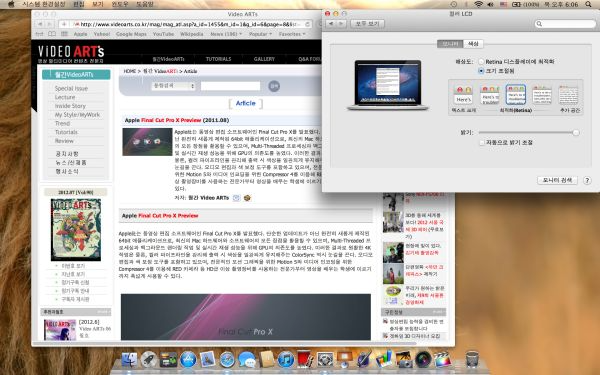Open the Apple menu

pos(11,4)
